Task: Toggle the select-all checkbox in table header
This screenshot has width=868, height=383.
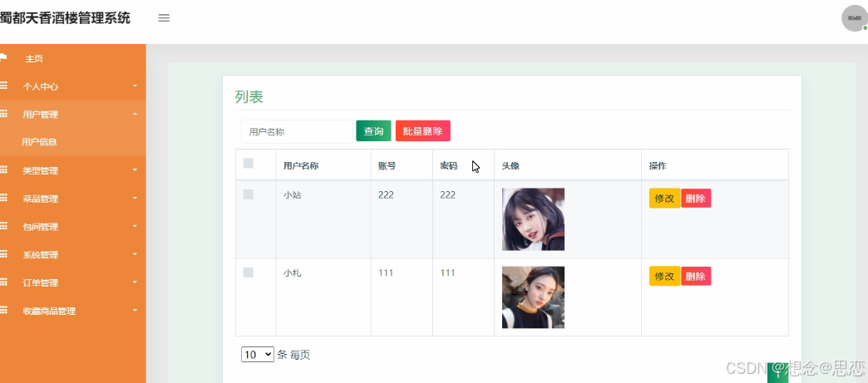Action: tap(249, 164)
